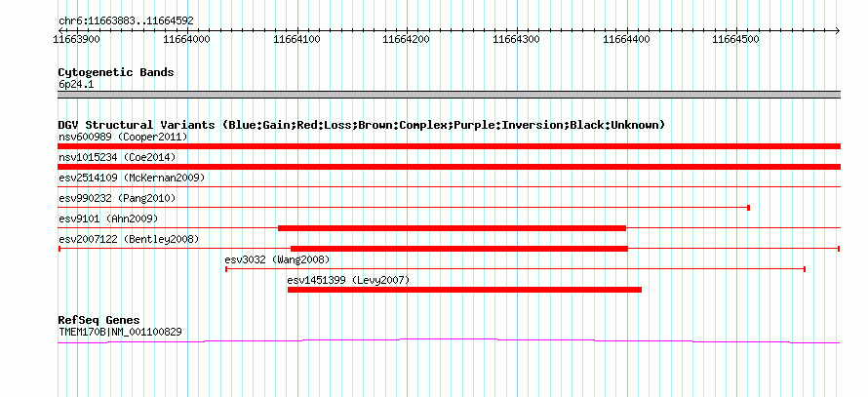Click the chr6:11663883..11664592 coordinate label
Screen dimensions: 868x397
tap(126, 21)
